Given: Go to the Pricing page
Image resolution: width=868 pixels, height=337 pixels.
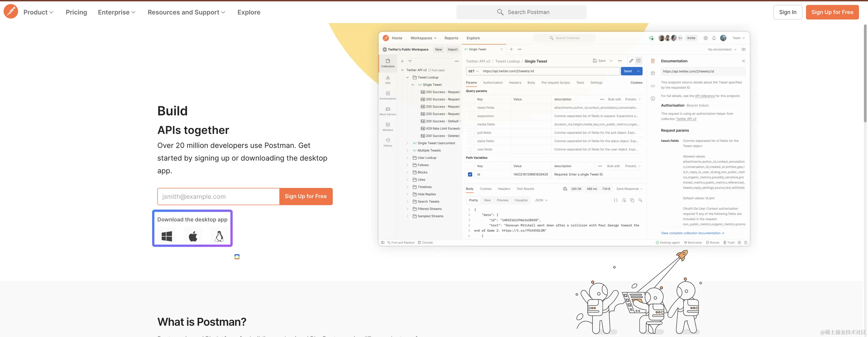Looking at the screenshot, I should 76,12.
